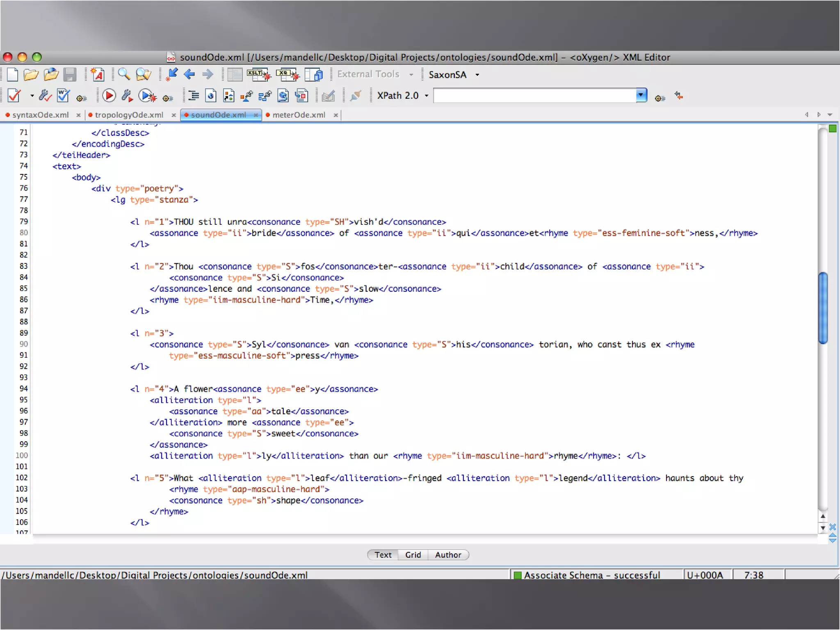Screen dimensions: 840x630
Task: Switch editor to Author mode
Action: point(448,555)
